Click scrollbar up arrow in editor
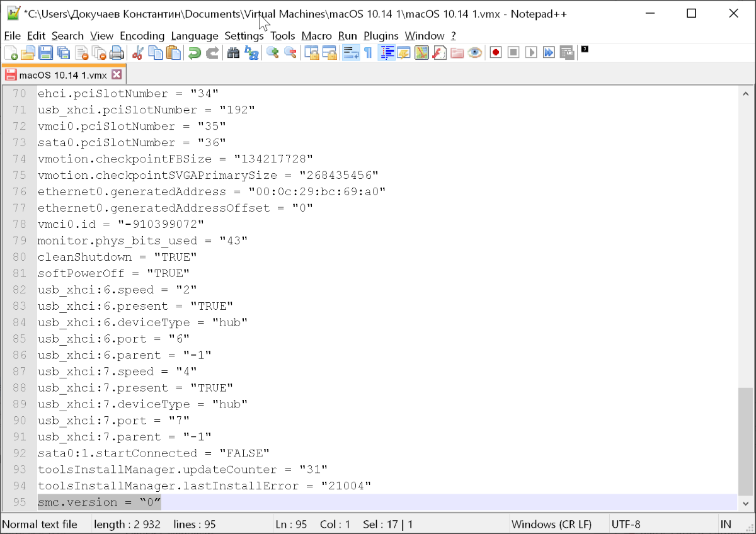This screenshot has width=756, height=534. 745,93
